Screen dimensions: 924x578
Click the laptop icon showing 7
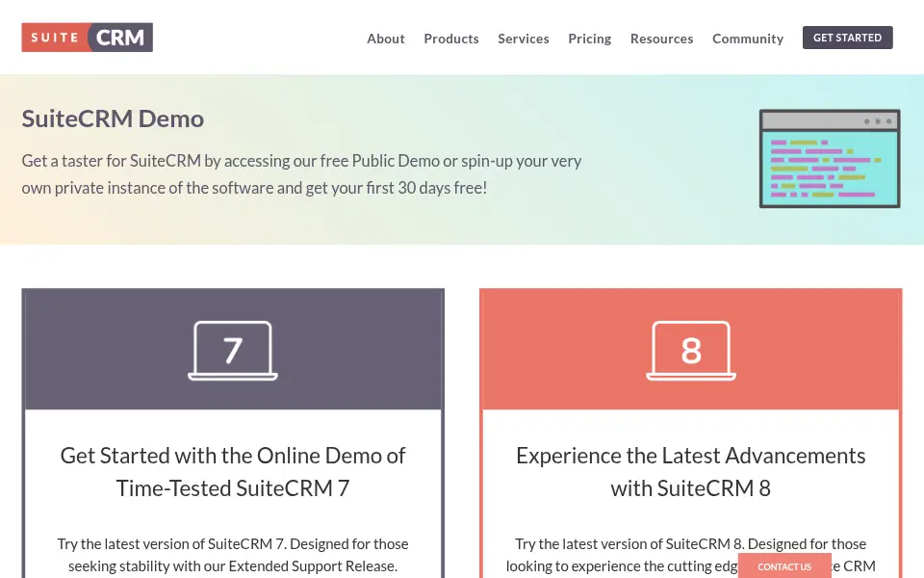[233, 351]
